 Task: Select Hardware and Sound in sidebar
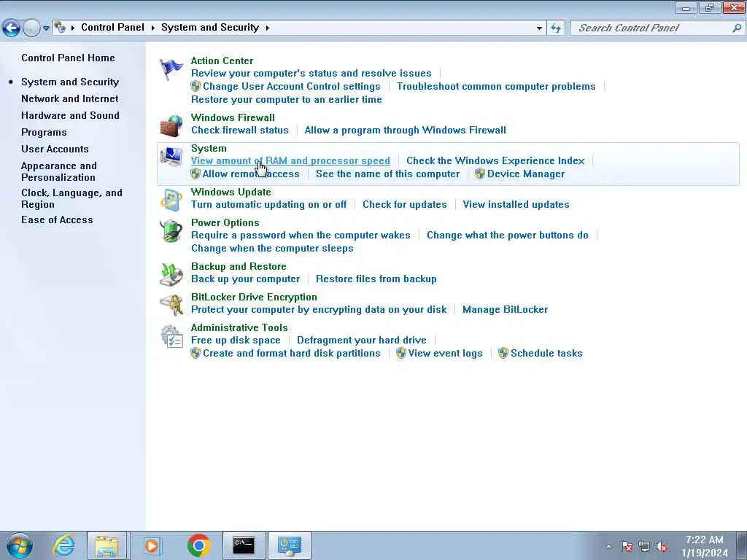click(70, 115)
